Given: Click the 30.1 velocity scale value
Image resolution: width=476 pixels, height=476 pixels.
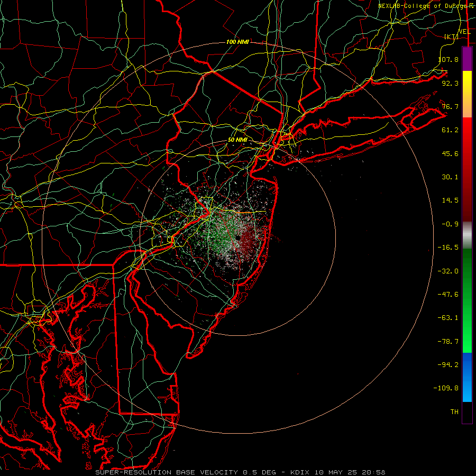Looking at the screenshot, I should [x=450, y=177].
